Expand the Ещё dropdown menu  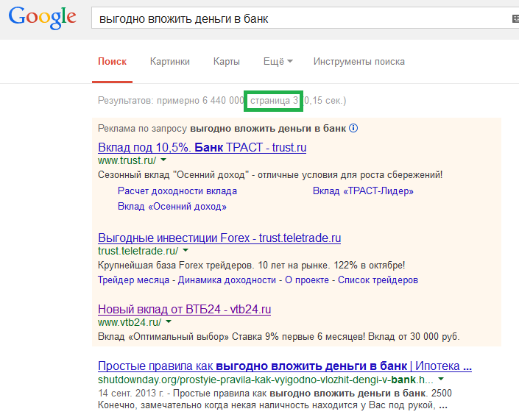click(x=278, y=62)
